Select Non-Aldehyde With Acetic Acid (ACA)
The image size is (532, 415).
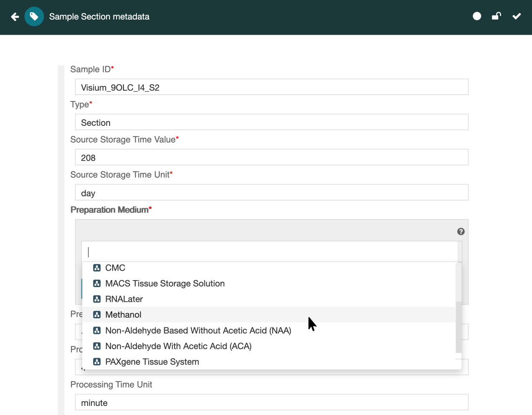(178, 346)
